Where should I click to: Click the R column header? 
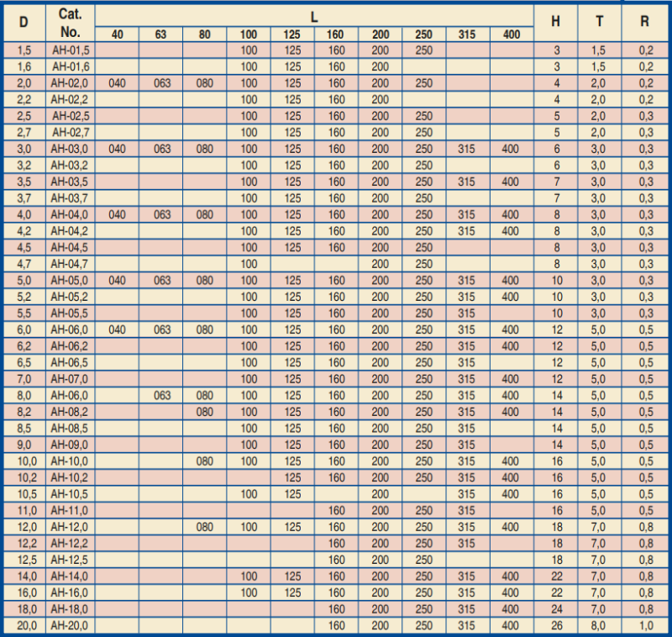click(644, 22)
